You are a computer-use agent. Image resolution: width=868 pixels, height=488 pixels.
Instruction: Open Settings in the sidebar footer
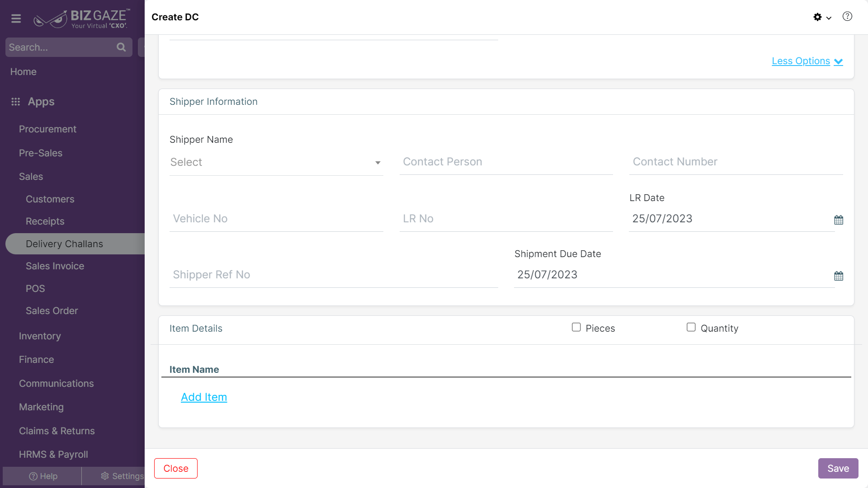click(122, 476)
